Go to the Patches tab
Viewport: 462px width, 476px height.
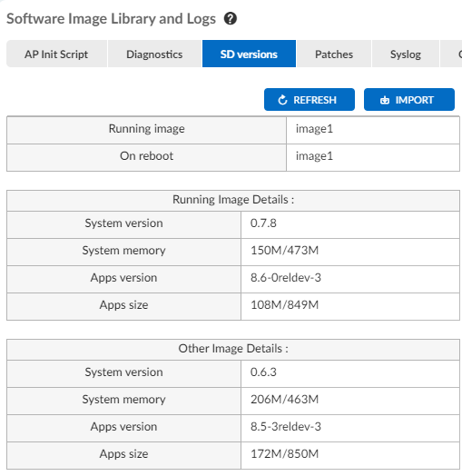tap(334, 54)
